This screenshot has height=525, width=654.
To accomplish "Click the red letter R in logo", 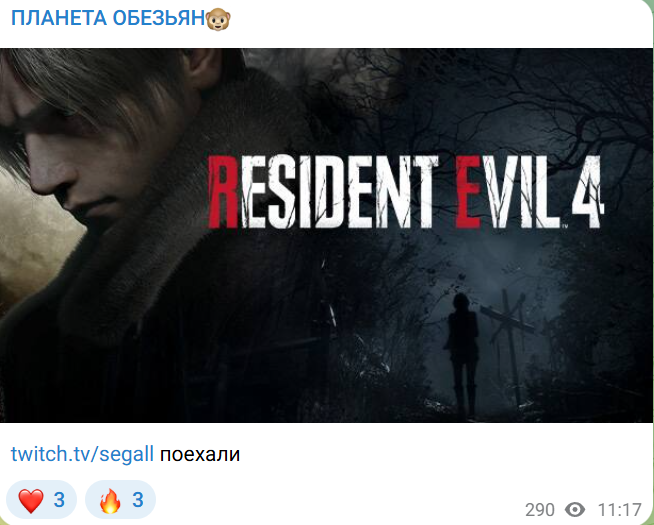I will [x=223, y=192].
